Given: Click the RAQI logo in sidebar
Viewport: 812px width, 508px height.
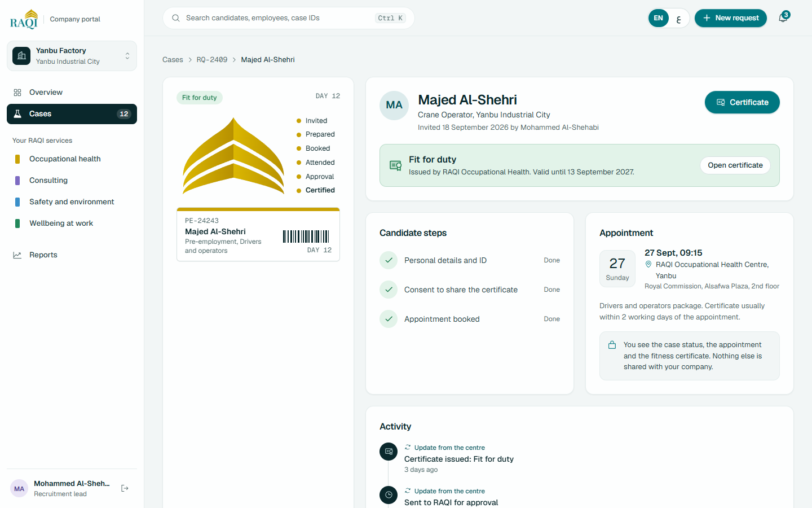Looking at the screenshot, I should 24,19.
